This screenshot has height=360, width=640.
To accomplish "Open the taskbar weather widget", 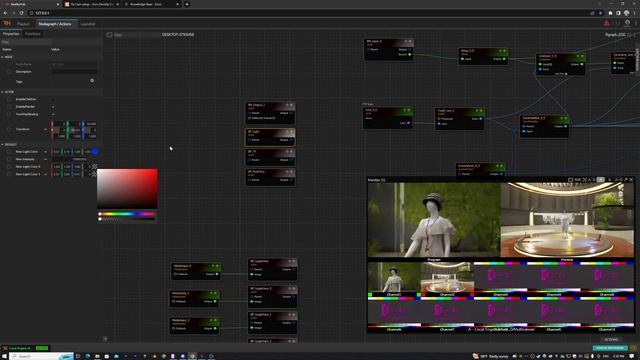I will 491,356.
